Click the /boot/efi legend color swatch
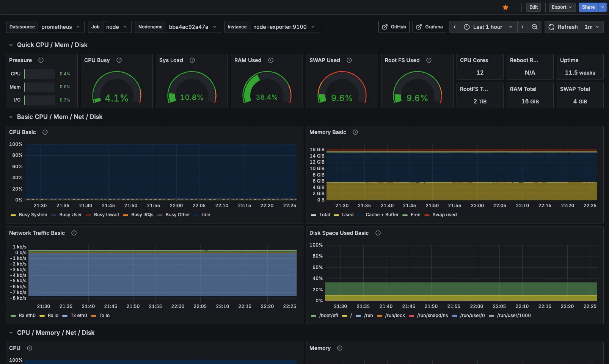The height and width of the screenshot is (364, 609). click(313, 316)
